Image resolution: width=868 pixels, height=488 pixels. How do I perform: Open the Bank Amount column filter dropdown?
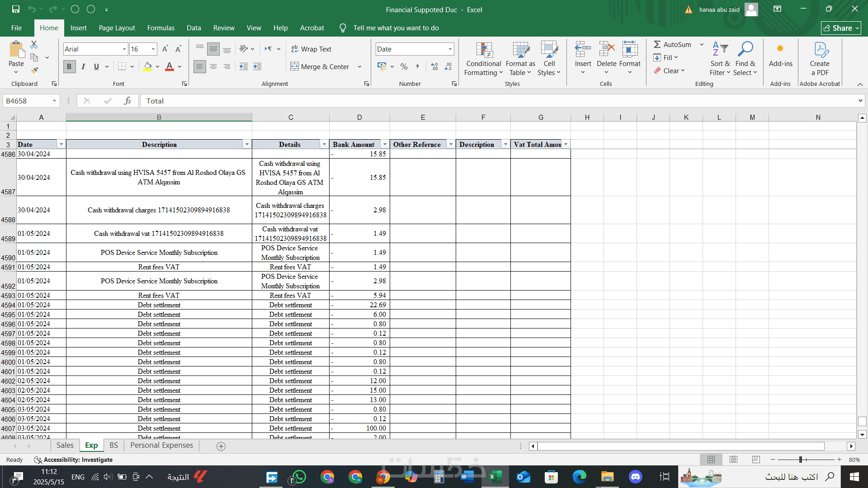coord(385,144)
